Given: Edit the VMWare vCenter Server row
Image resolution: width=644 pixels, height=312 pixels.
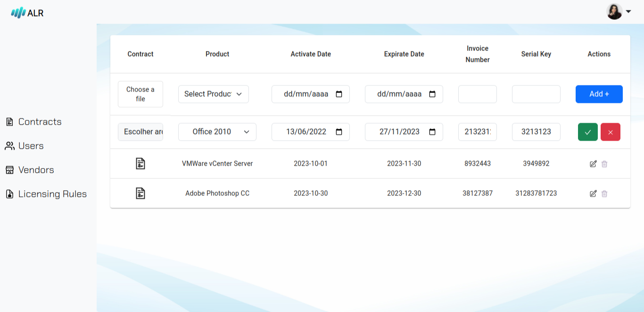Looking at the screenshot, I should coord(593,164).
